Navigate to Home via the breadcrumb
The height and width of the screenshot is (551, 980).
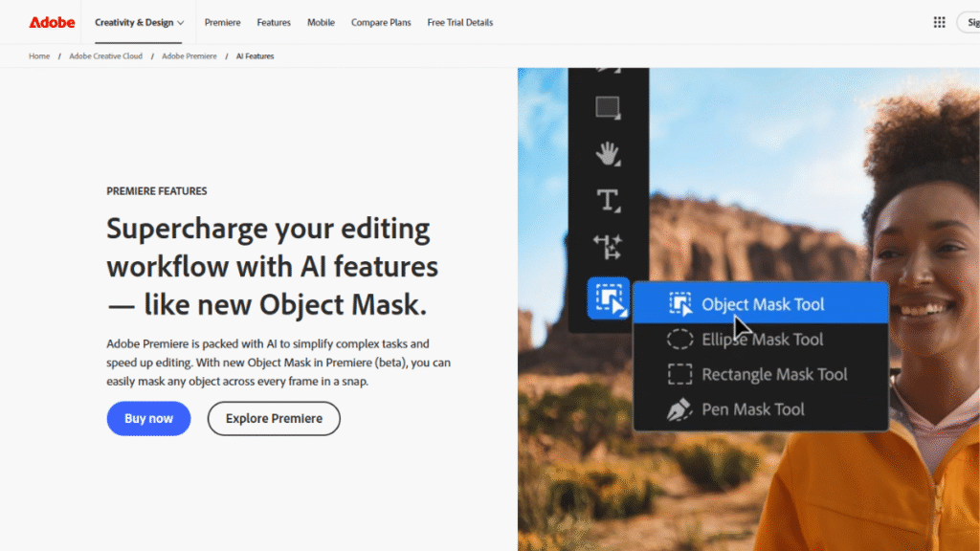pyautogui.click(x=38, y=55)
